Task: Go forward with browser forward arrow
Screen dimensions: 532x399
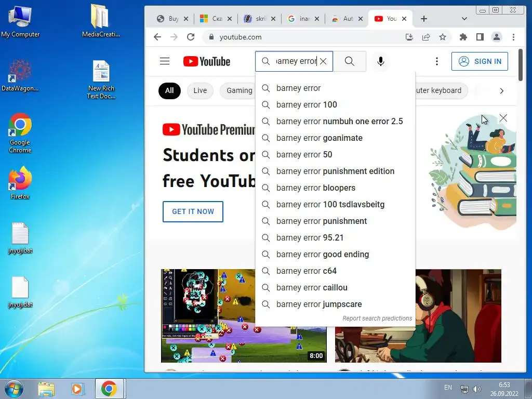Action: tap(174, 37)
